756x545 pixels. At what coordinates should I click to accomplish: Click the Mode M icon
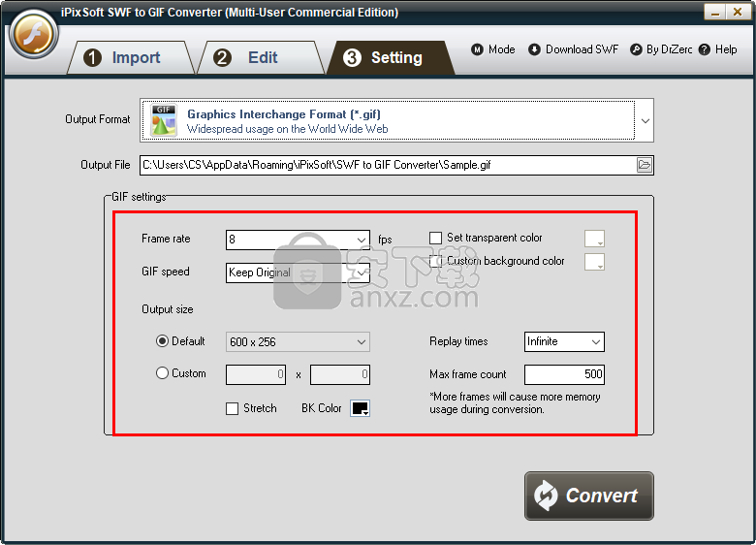tap(477, 49)
